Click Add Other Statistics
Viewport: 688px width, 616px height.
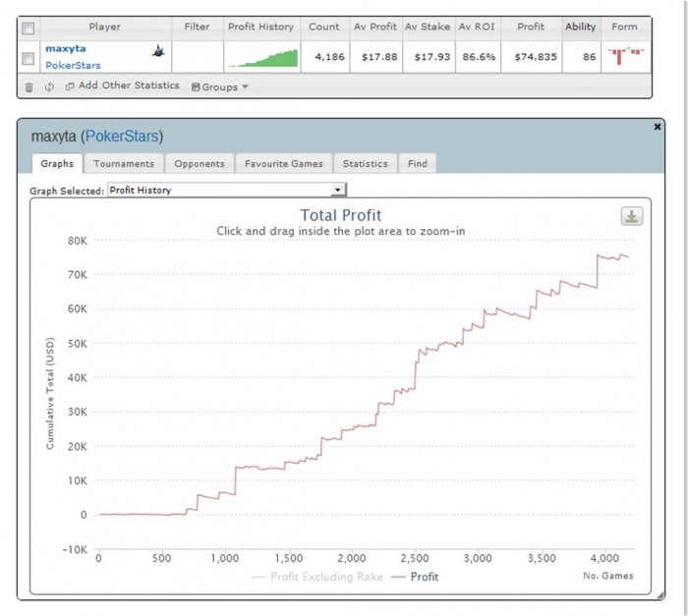click(x=122, y=86)
